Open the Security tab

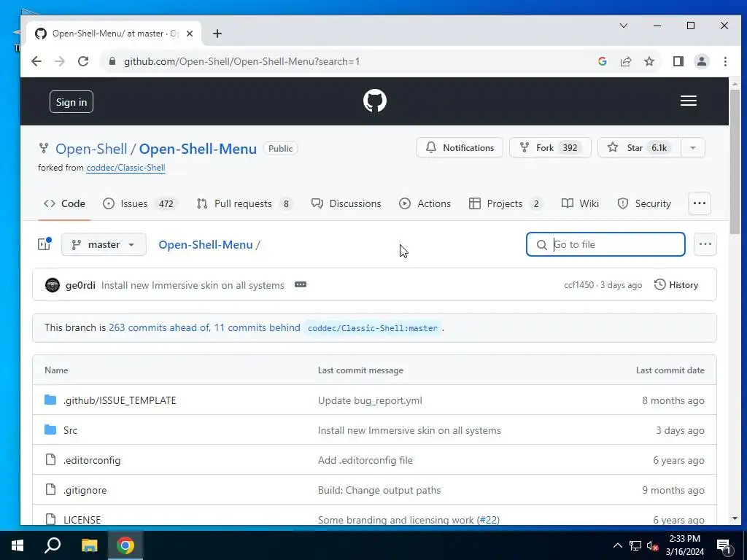(644, 204)
